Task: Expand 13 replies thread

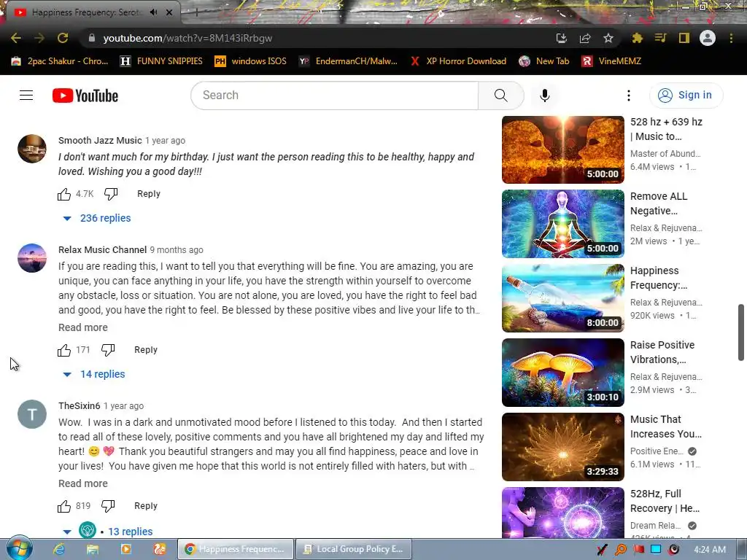Action: 108,531
